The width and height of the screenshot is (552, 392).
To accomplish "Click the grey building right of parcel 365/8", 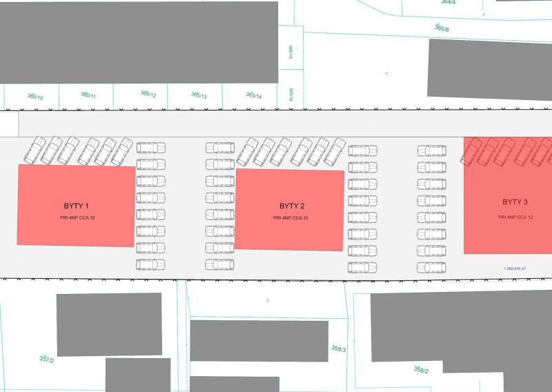I will click(490, 70).
